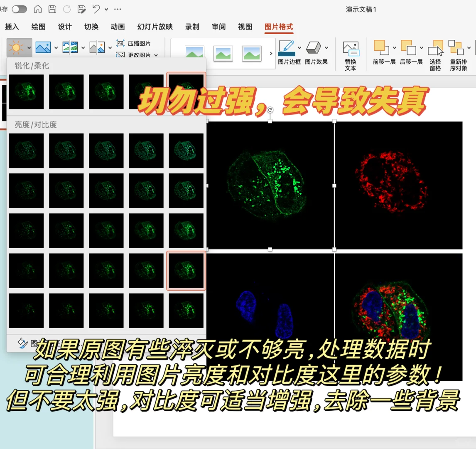This screenshot has height=449, width=476.
Task: Select the third picture style thumbnail
Action: point(252,54)
